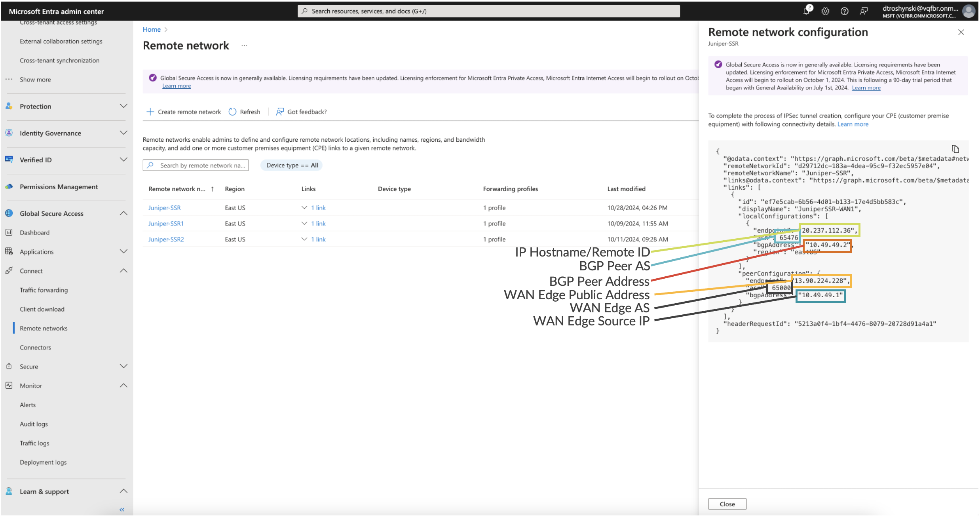Click the Refresh icon in toolbar
980x517 pixels.
(x=233, y=112)
